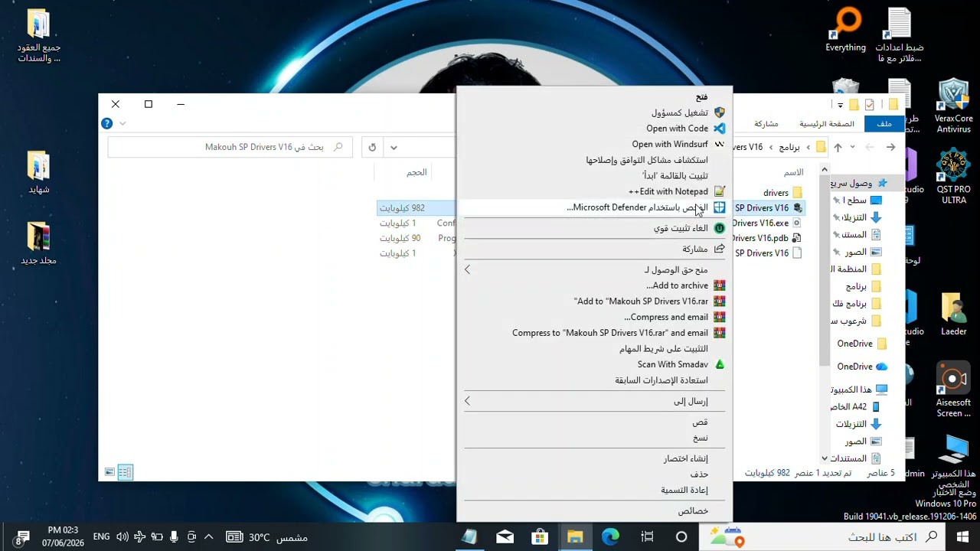Switch to the large icons view layout
Viewport: 980px width, 551px height.
tap(110, 472)
